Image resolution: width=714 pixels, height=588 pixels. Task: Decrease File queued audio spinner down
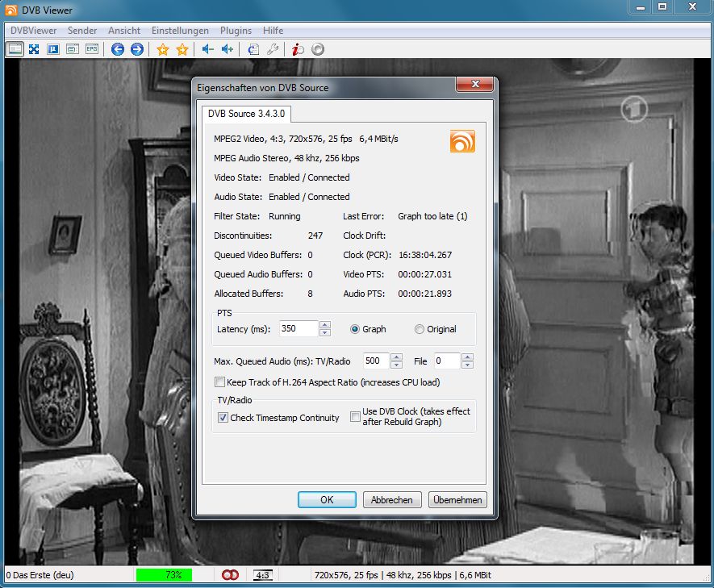tap(468, 365)
